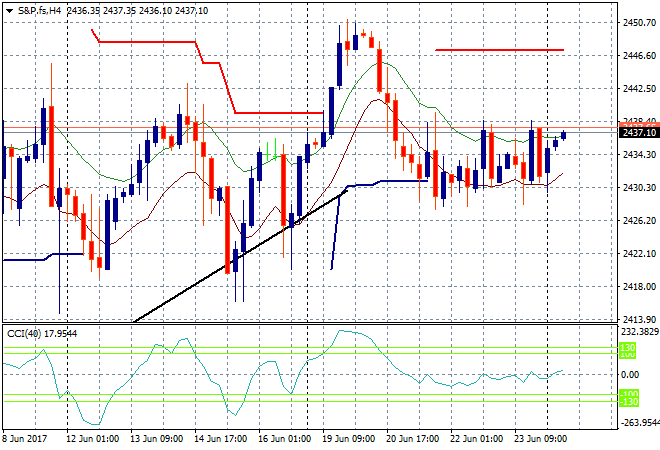
Task: Click the 2426.20 price axis label
Action: 639,221
